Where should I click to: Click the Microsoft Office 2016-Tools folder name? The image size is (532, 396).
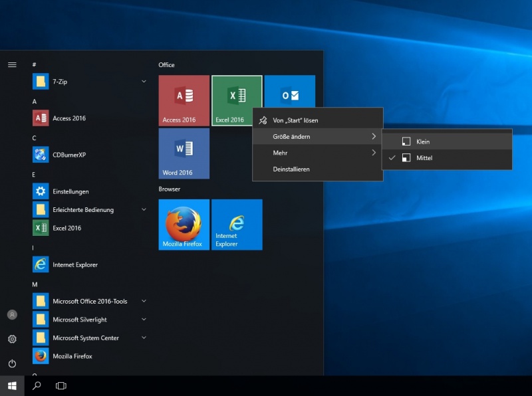coord(90,302)
